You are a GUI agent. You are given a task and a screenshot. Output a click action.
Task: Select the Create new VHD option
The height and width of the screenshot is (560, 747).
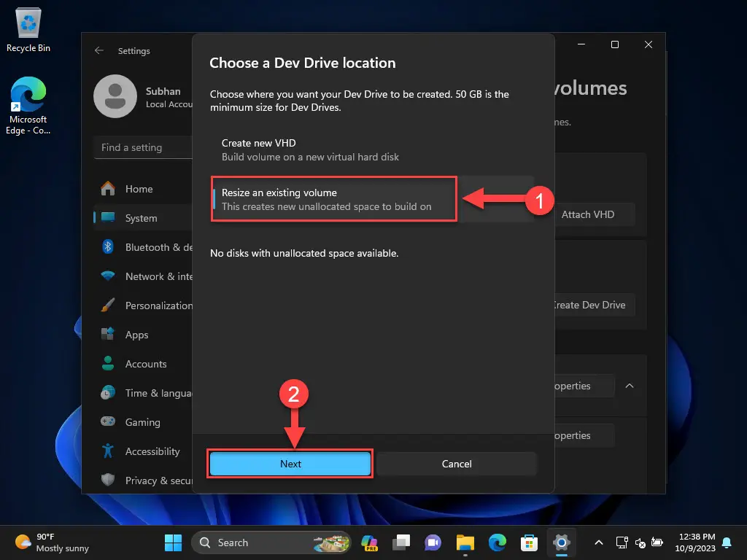(373, 149)
